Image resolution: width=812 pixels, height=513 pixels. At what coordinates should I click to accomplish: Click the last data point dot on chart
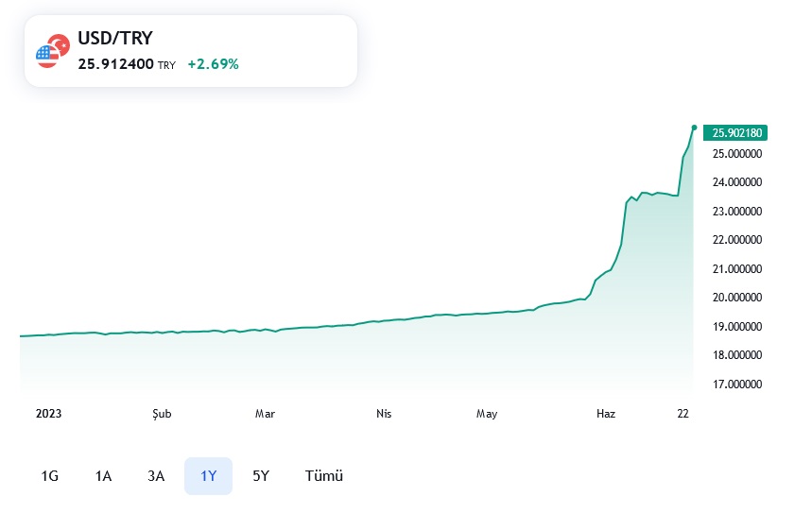[695, 128]
